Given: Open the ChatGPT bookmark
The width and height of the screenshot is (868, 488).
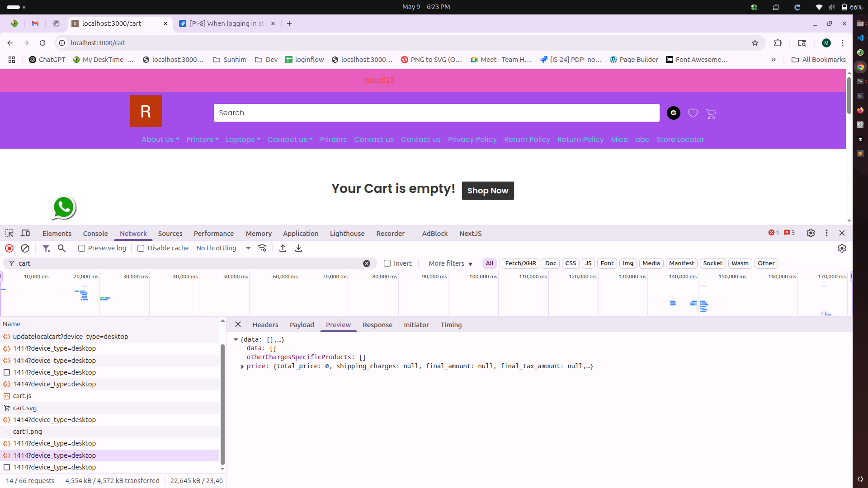Looking at the screenshot, I should (47, 60).
